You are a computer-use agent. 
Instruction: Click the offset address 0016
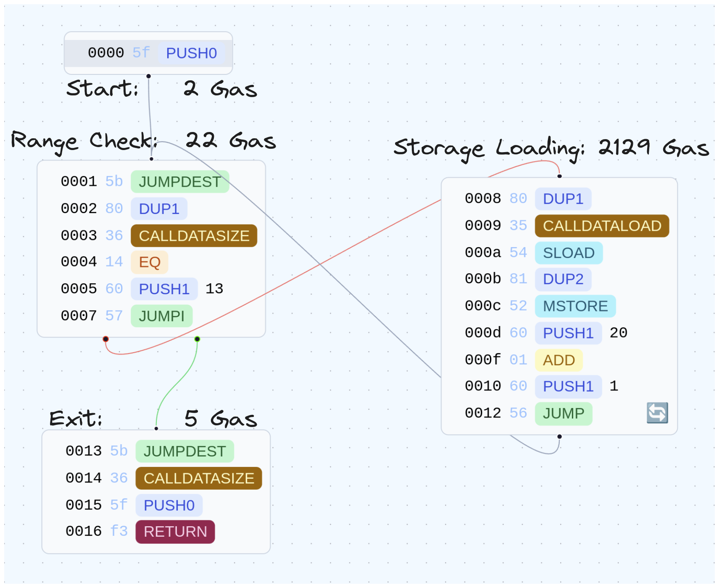84,531
